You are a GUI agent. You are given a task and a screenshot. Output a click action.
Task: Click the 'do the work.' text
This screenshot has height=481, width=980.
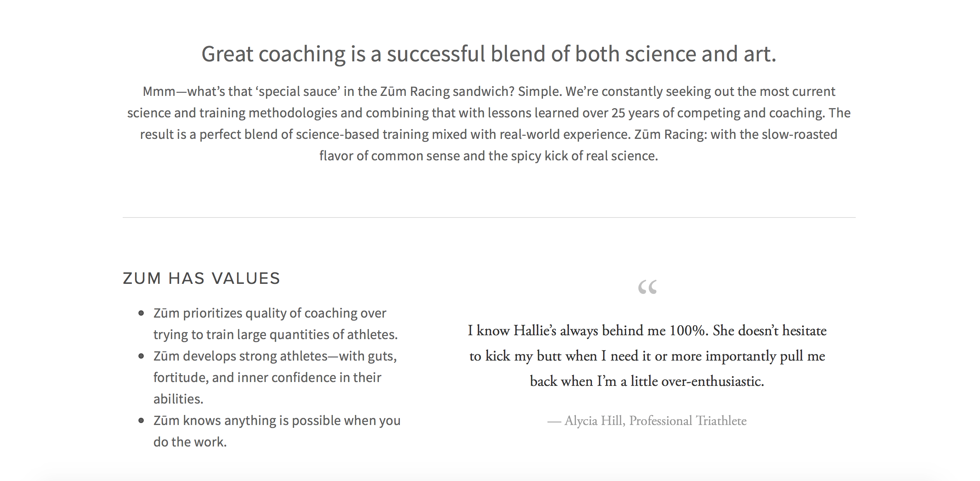[x=190, y=442]
